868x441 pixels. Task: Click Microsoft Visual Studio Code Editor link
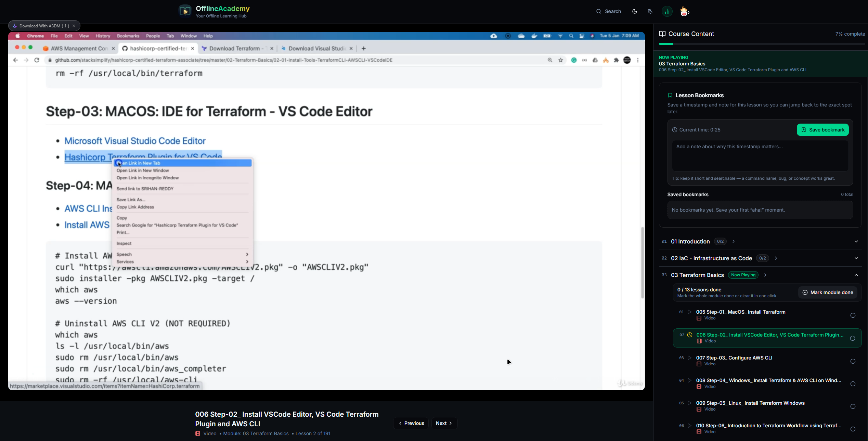tap(135, 141)
